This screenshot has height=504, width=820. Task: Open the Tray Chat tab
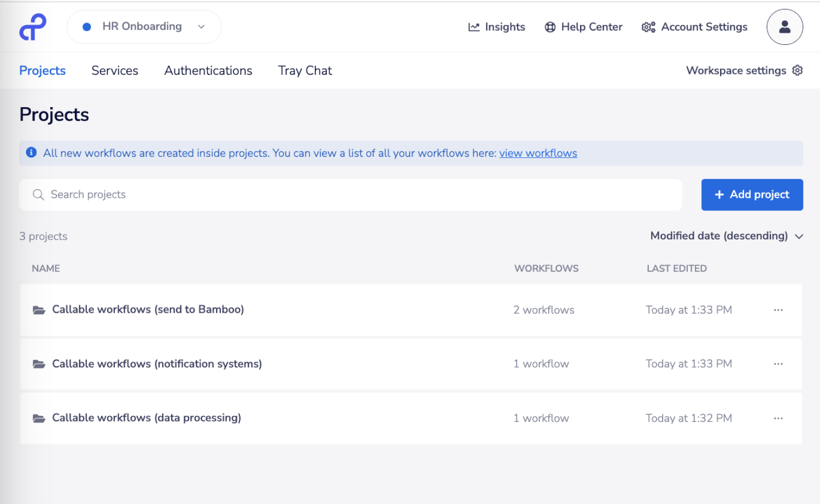304,71
